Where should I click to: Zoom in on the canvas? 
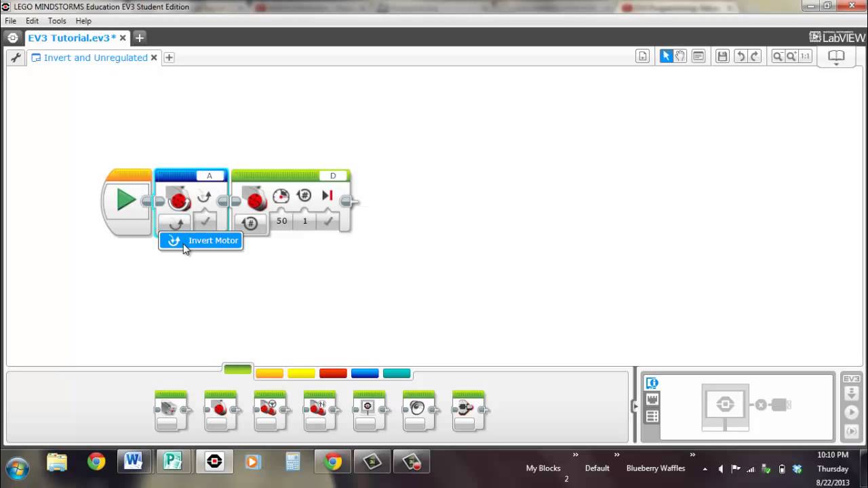point(791,56)
